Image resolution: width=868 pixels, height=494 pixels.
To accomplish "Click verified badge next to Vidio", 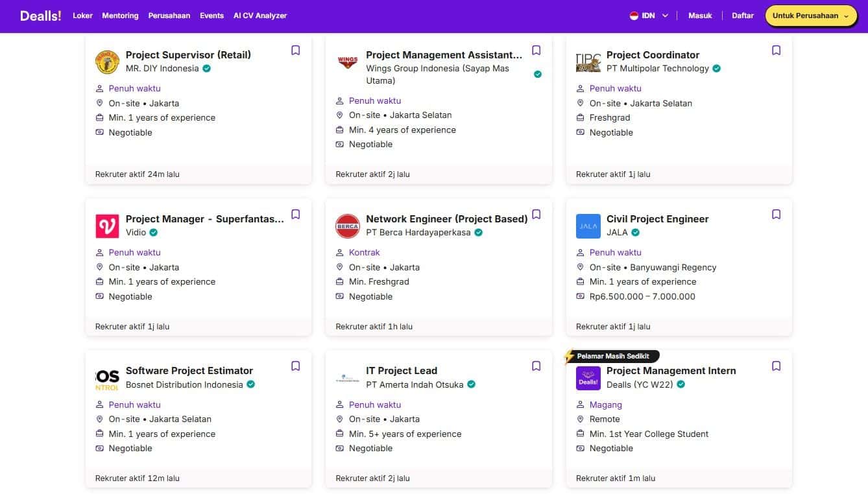I will click(154, 232).
